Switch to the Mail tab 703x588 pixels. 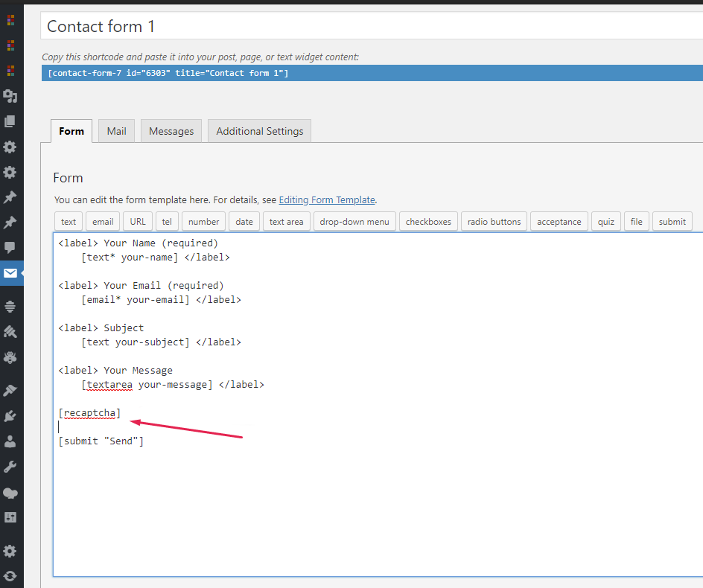116,131
